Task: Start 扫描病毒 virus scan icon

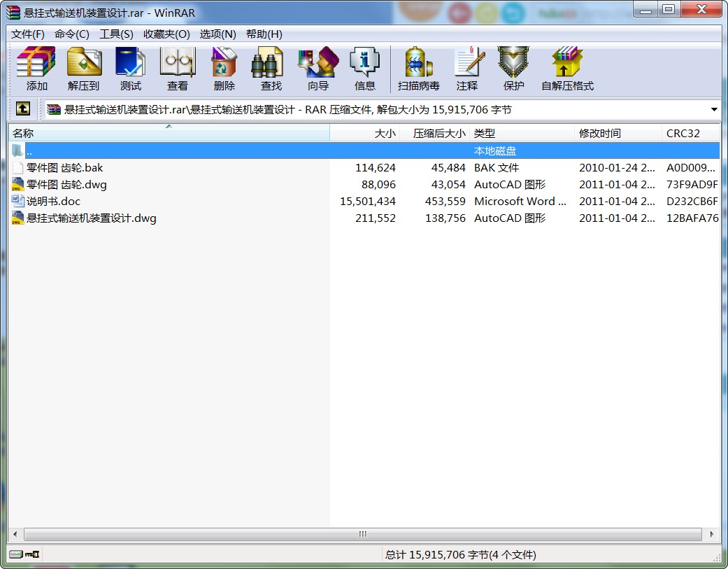Action: [x=418, y=62]
